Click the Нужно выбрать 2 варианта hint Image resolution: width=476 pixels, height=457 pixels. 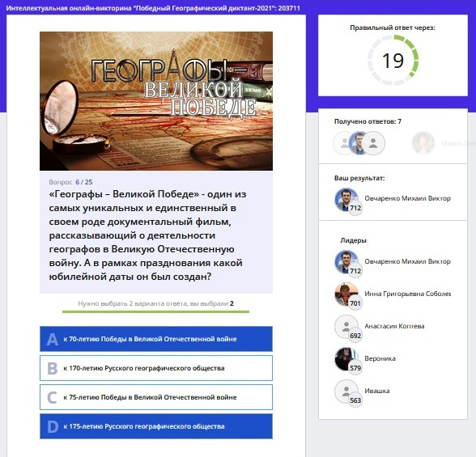[x=155, y=303]
